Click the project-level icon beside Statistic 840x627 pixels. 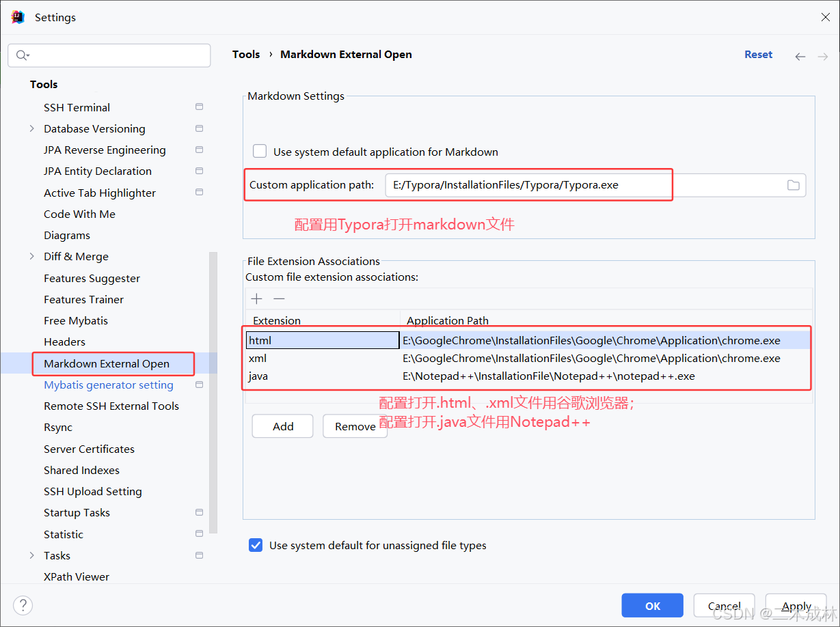[199, 534]
